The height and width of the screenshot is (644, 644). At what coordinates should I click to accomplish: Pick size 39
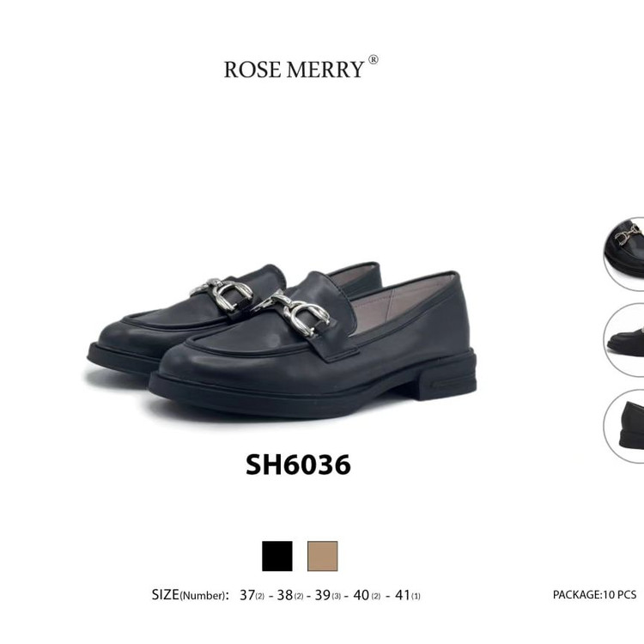tap(328, 595)
